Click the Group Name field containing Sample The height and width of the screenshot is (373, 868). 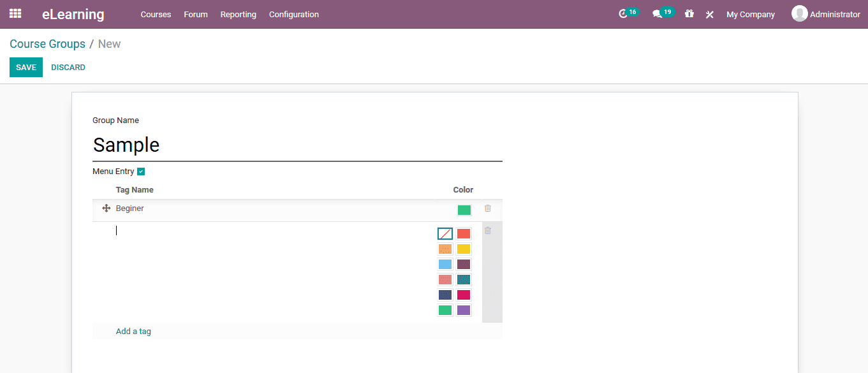tap(297, 145)
